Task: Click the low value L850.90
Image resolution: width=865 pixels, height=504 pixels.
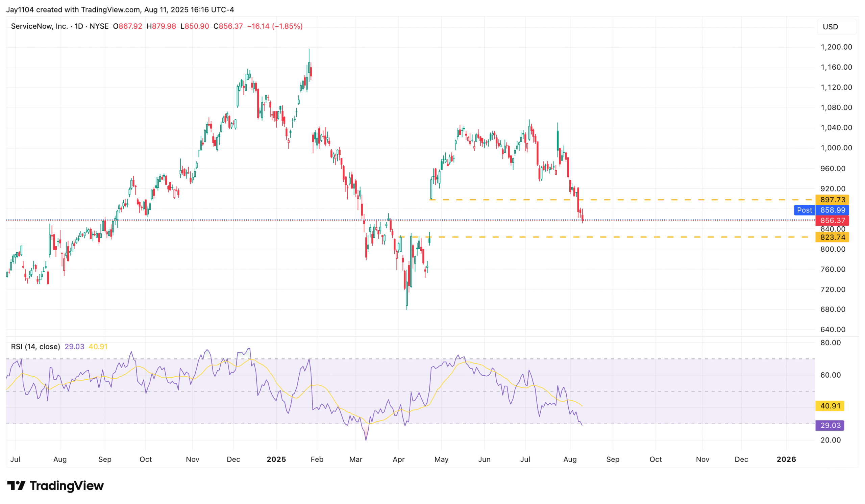Action: pos(195,26)
